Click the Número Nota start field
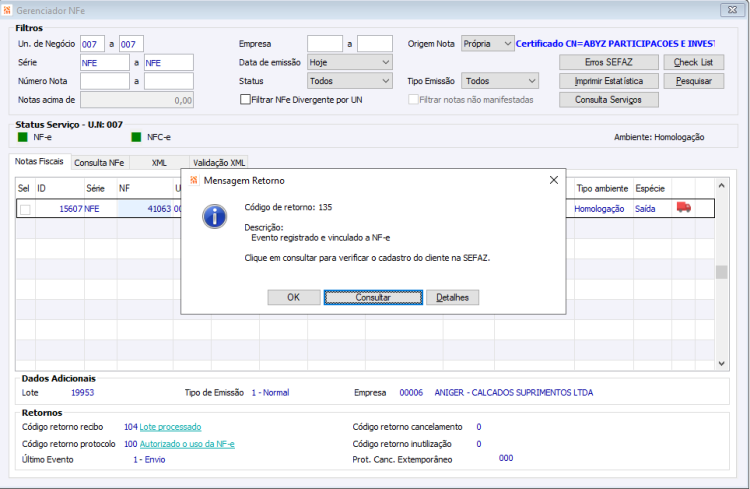This screenshot has height=489, width=750. (105, 81)
